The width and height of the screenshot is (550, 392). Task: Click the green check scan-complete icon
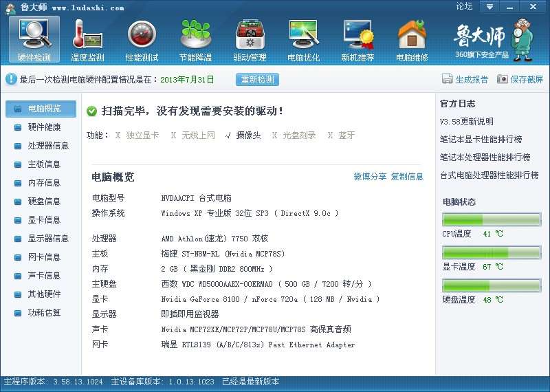click(91, 111)
